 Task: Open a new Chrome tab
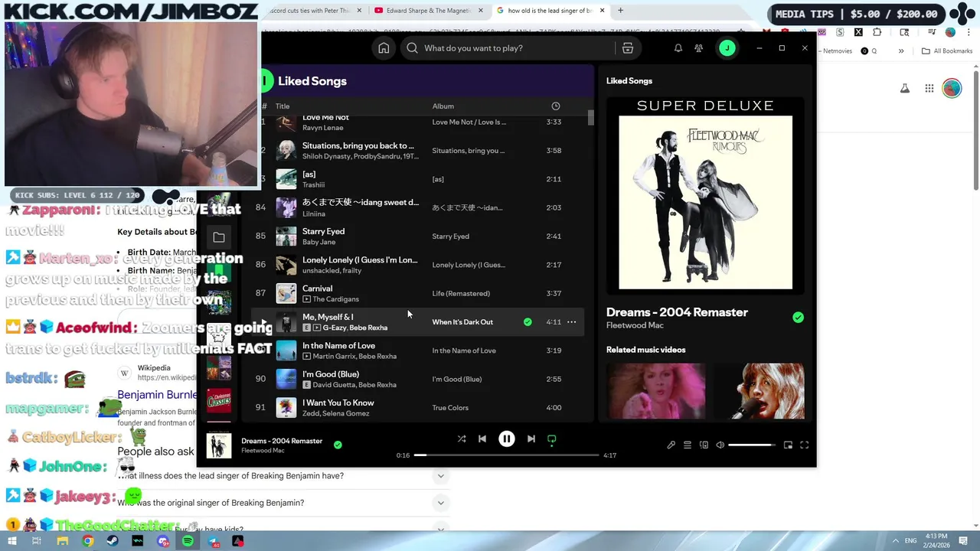[x=620, y=11]
